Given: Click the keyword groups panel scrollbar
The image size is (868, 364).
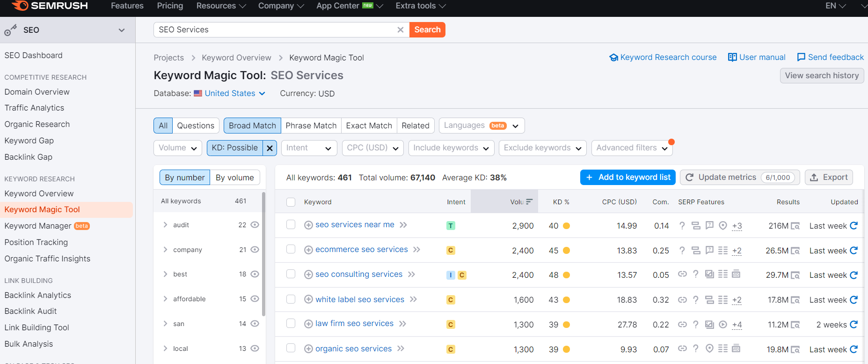Looking at the screenshot, I should click(x=263, y=253).
